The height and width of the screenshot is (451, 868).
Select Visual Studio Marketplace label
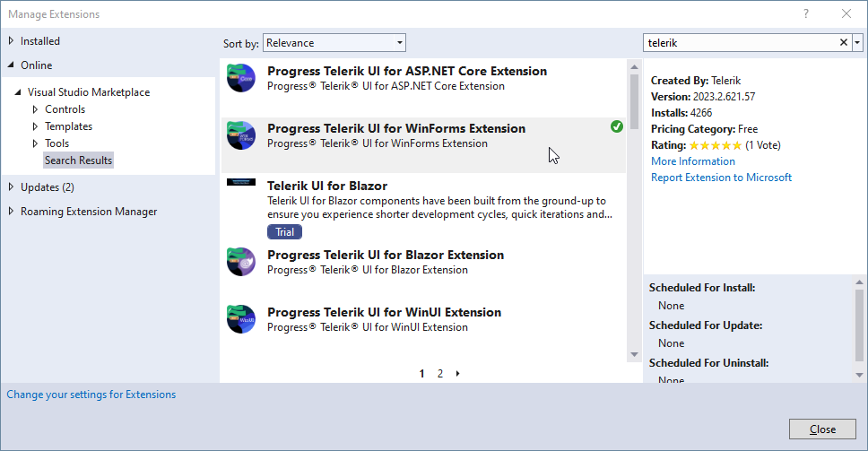click(89, 92)
